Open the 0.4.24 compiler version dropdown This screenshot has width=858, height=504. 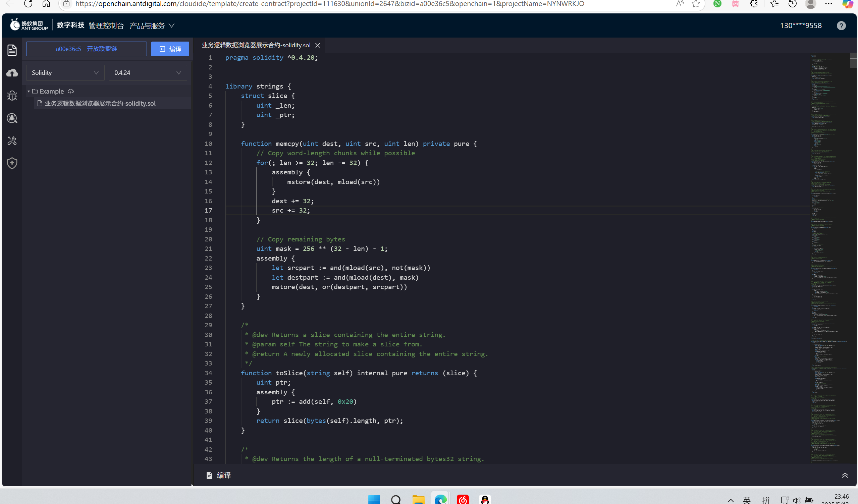[x=148, y=73]
